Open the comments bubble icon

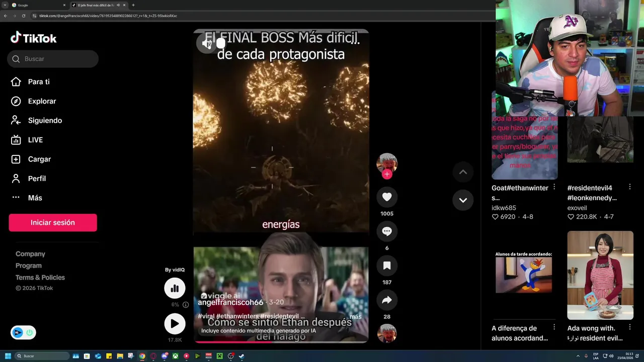387,231
